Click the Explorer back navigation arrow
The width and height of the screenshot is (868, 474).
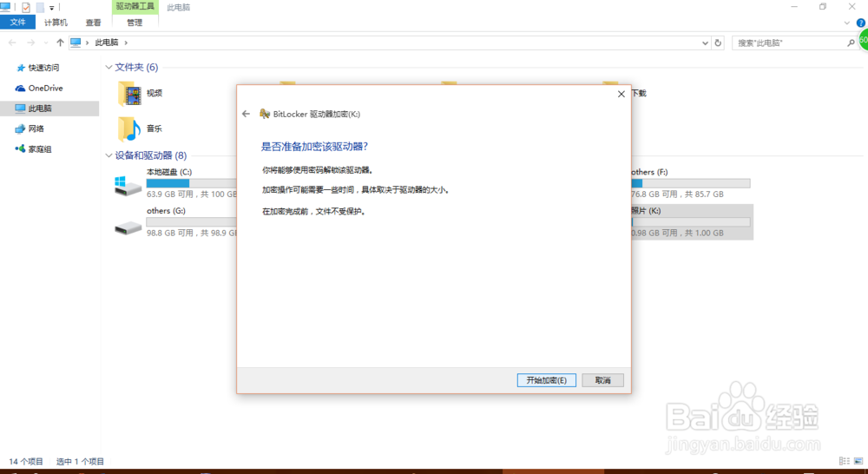click(12, 43)
